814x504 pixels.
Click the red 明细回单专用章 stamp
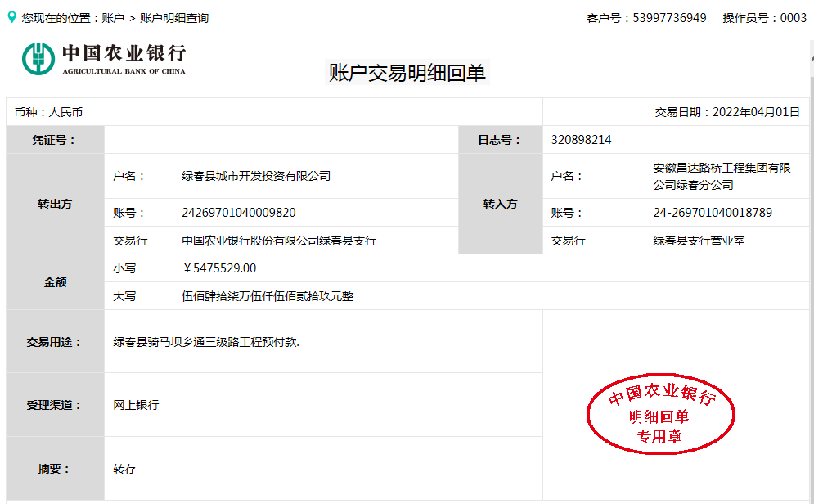pos(661,416)
